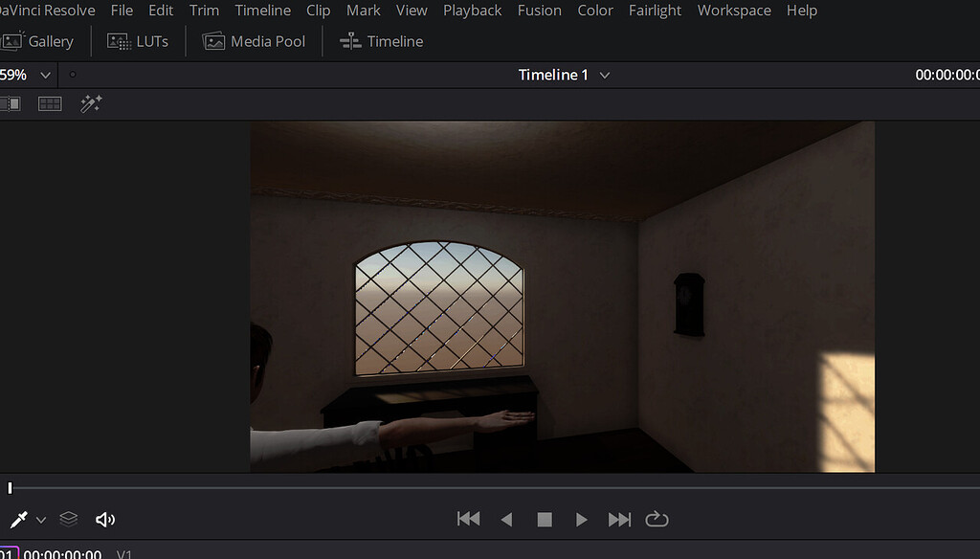Show the Media Pool panel
Viewport: 980px width, 559px height.
point(254,41)
